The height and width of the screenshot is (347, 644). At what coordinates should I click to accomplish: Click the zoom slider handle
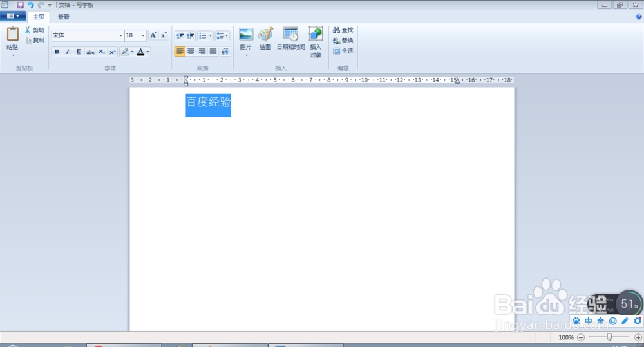(609, 337)
